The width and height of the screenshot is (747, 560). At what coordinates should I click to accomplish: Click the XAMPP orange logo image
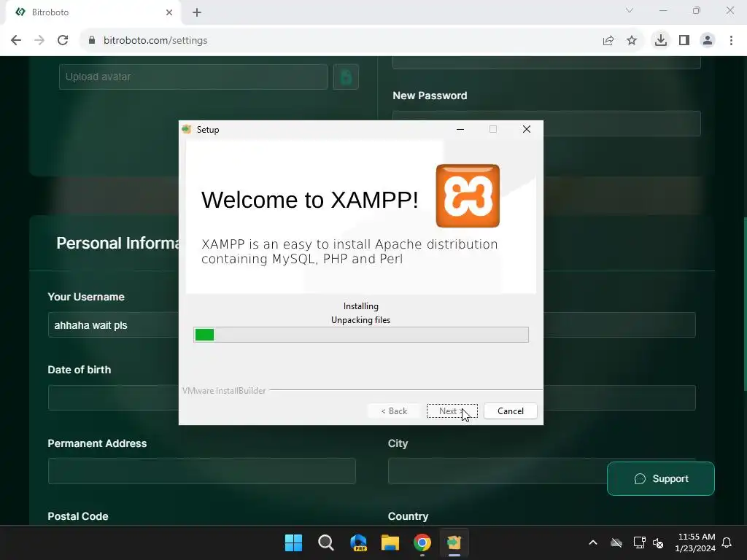click(x=468, y=195)
